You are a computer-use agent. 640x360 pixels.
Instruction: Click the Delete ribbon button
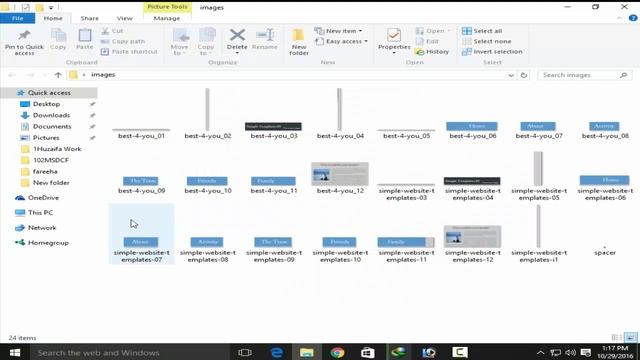[x=237, y=41]
